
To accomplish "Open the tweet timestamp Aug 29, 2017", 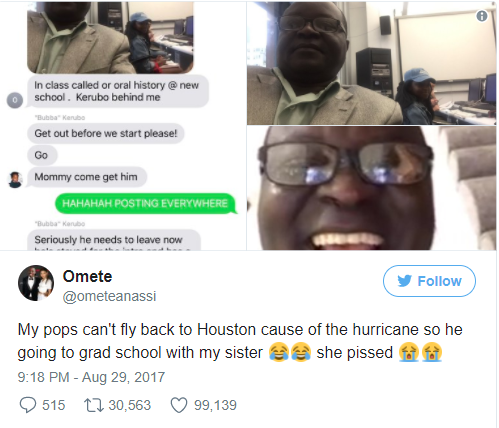I will click(91, 377).
